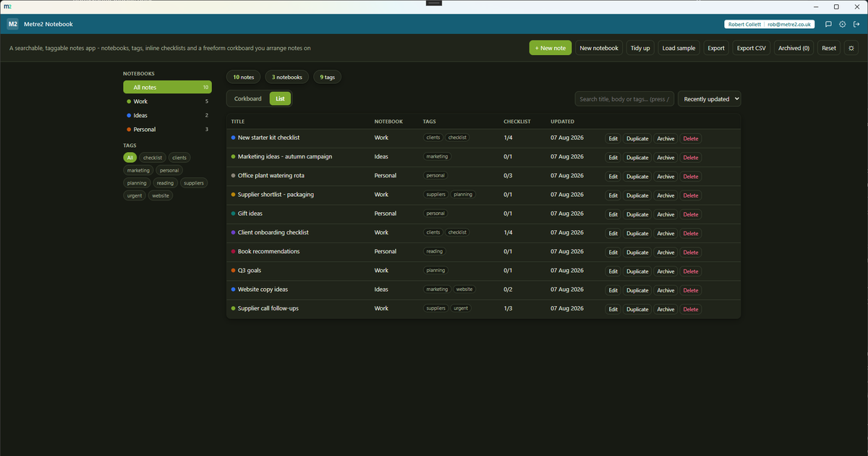Click the Gift ideas note title
The width and height of the screenshot is (868, 456).
250,214
